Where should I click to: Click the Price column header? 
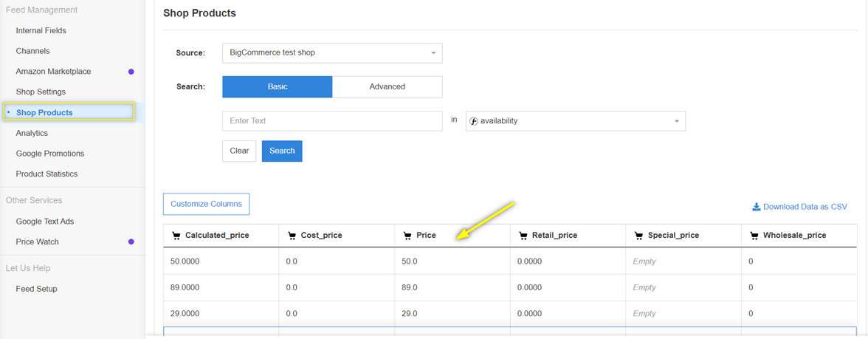point(452,236)
